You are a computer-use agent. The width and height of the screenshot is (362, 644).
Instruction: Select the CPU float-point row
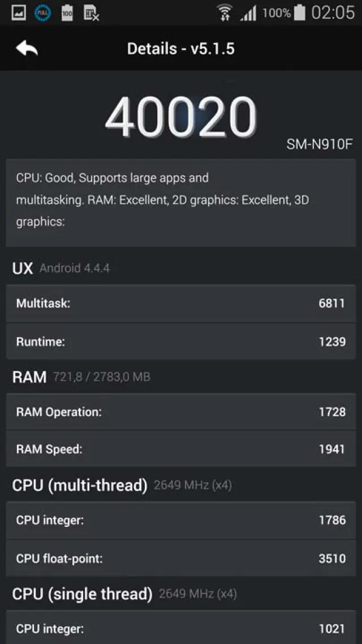point(181,559)
